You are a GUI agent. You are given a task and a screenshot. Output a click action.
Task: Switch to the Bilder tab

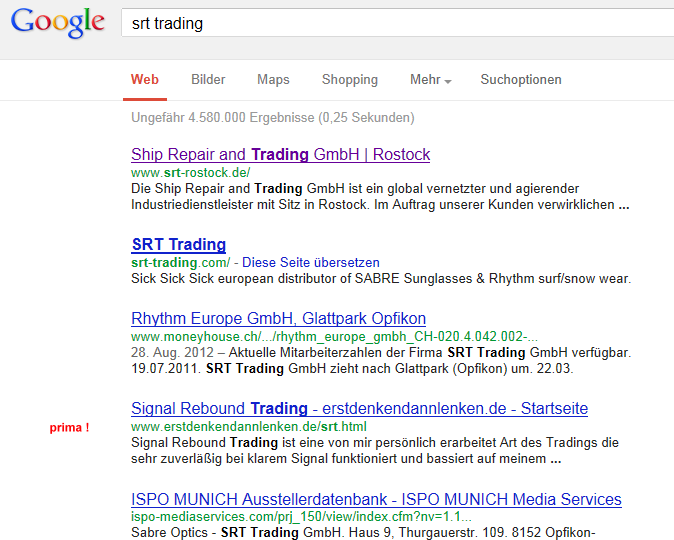[208, 80]
